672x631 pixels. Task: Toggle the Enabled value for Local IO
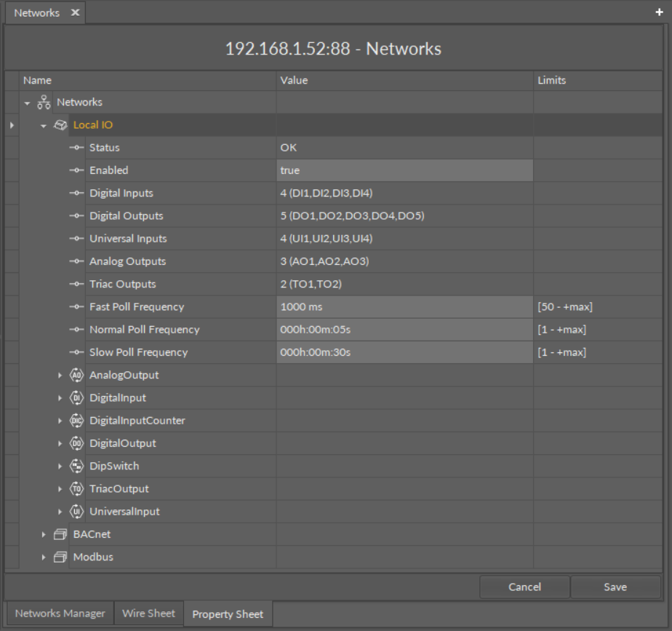click(404, 170)
